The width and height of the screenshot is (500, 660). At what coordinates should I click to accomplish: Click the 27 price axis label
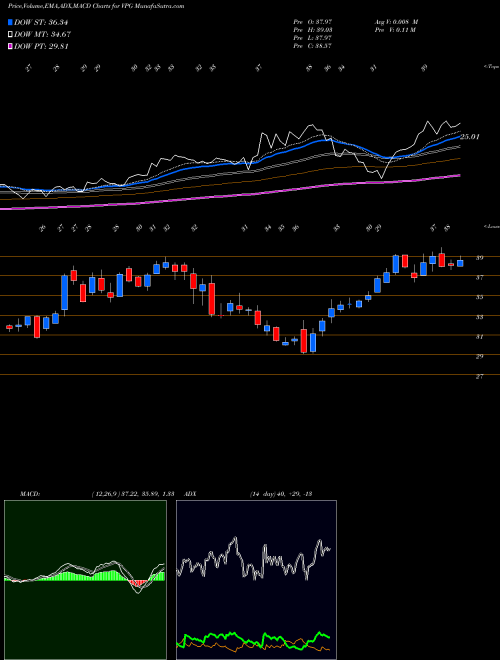pyautogui.click(x=479, y=376)
